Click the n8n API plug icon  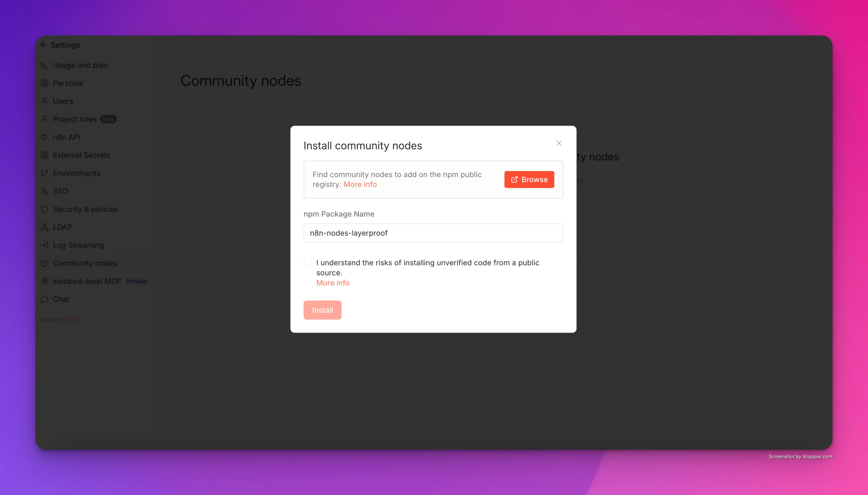pos(45,137)
